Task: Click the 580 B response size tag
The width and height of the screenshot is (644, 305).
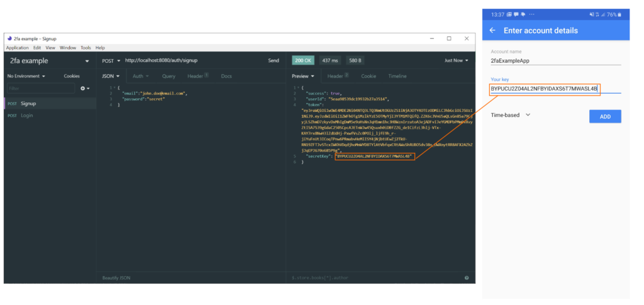Action: pos(355,61)
